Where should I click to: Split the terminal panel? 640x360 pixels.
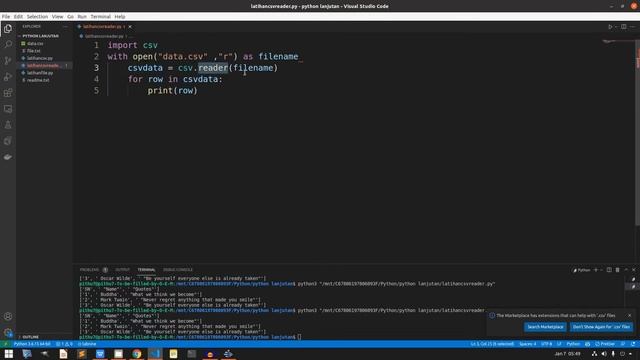(x=609, y=270)
